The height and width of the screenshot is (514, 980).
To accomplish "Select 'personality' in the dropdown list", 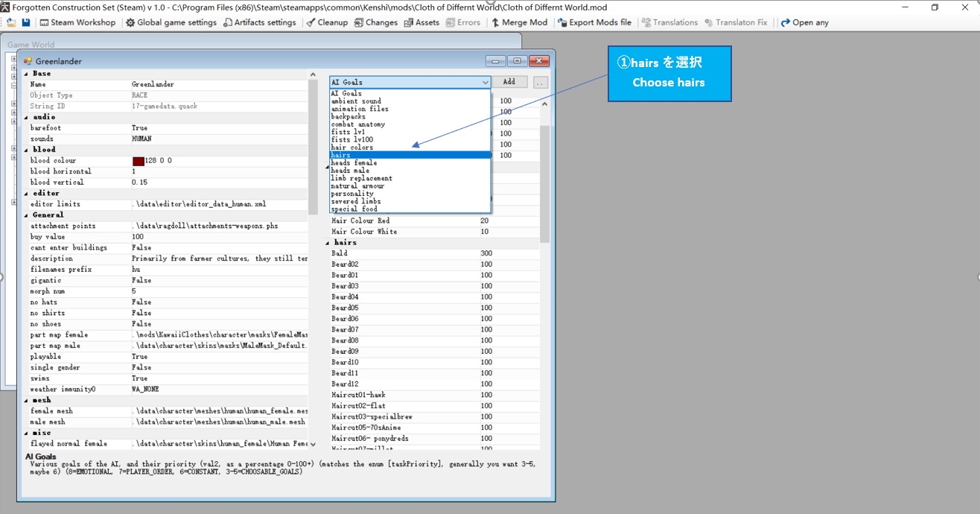I will (410, 194).
